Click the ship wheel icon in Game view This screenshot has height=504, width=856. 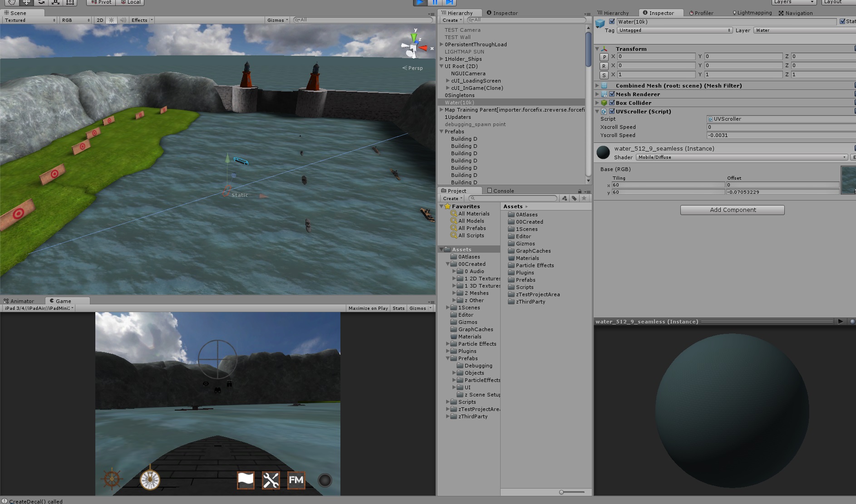click(112, 479)
